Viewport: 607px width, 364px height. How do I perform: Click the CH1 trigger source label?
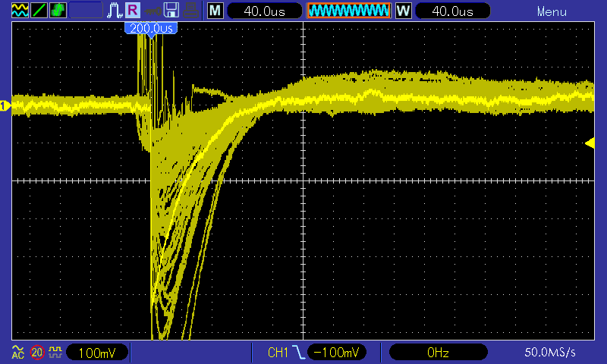(x=278, y=353)
